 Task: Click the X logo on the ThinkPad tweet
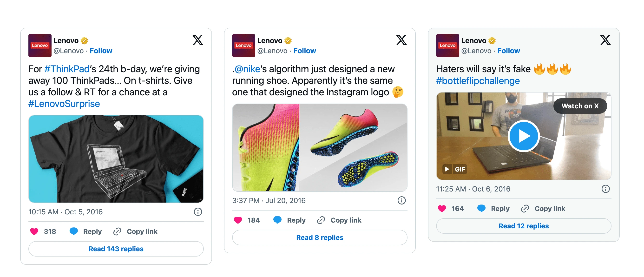(x=197, y=40)
